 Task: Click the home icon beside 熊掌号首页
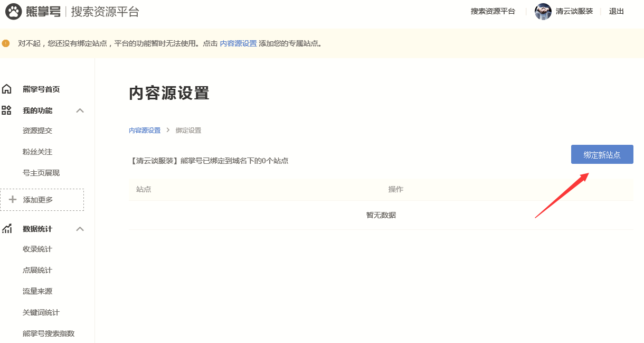coord(7,89)
